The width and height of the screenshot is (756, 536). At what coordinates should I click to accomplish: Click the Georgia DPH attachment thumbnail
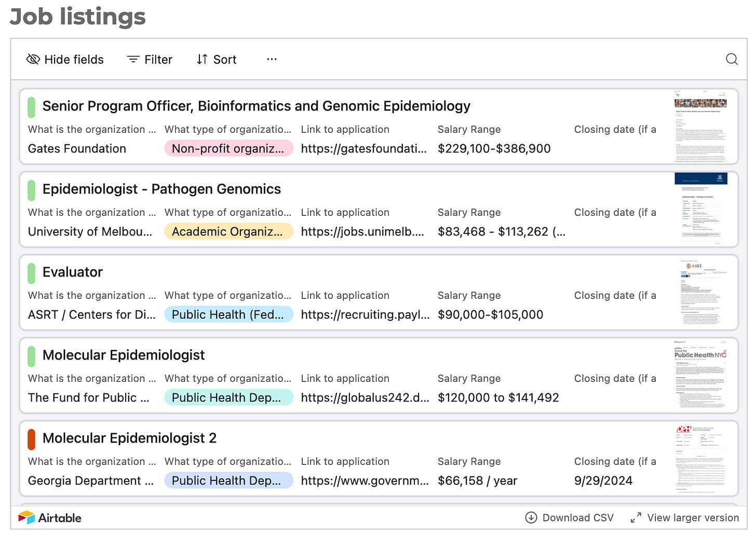(x=700, y=459)
